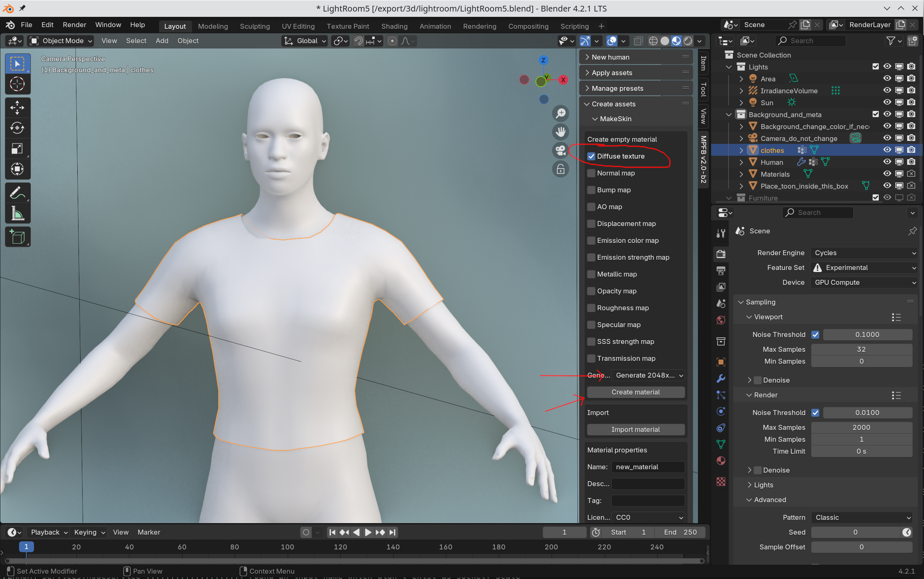Screen dimensions: 924x579
Task: Click the viewport zoom magnifier icon
Action: pyautogui.click(x=561, y=113)
